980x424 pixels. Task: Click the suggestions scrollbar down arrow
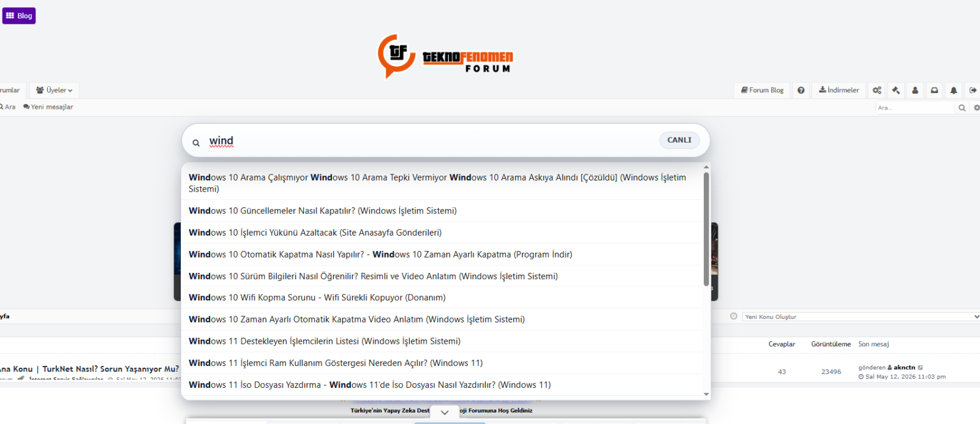point(706,395)
